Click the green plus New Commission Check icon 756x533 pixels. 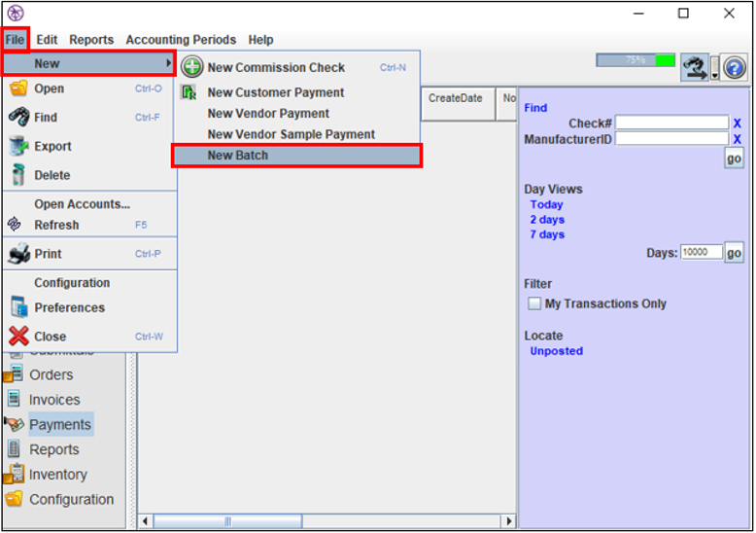191,66
